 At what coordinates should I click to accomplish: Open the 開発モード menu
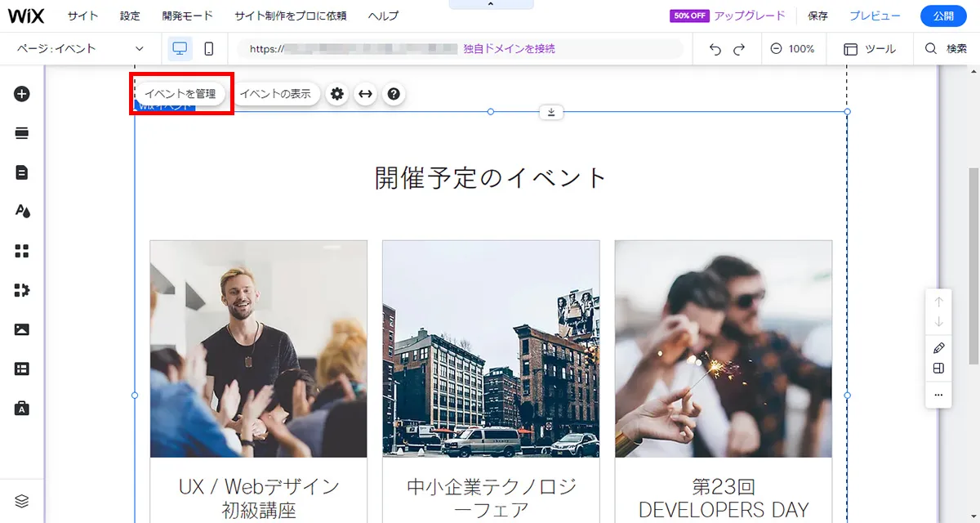click(x=185, y=15)
